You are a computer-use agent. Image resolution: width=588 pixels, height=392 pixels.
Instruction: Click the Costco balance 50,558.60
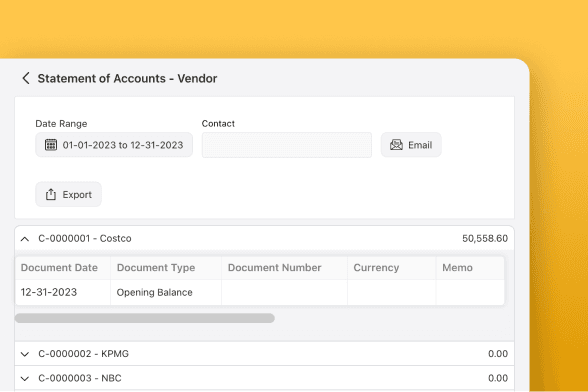[x=485, y=239]
